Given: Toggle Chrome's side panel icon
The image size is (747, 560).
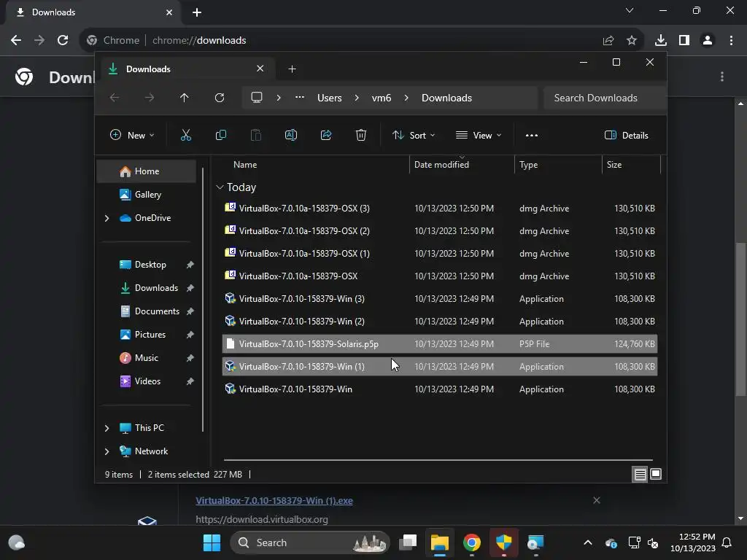Looking at the screenshot, I should (684, 41).
